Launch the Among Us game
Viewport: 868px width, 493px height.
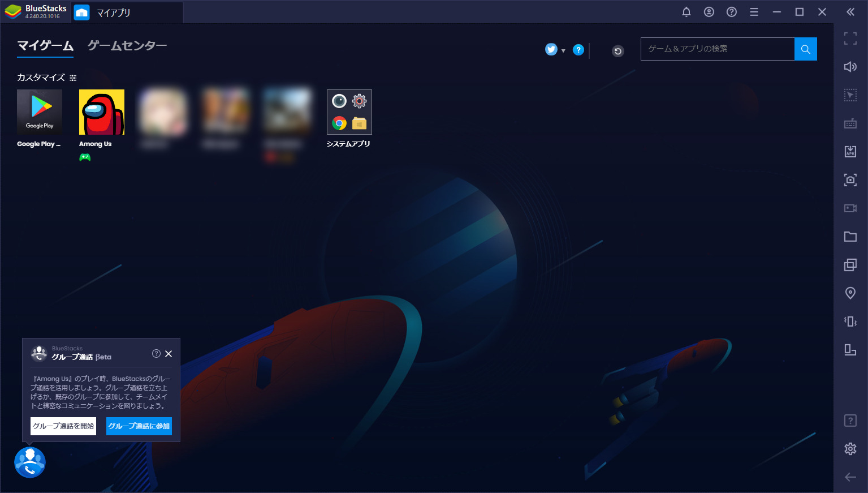pyautogui.click(x=102, y=112)
